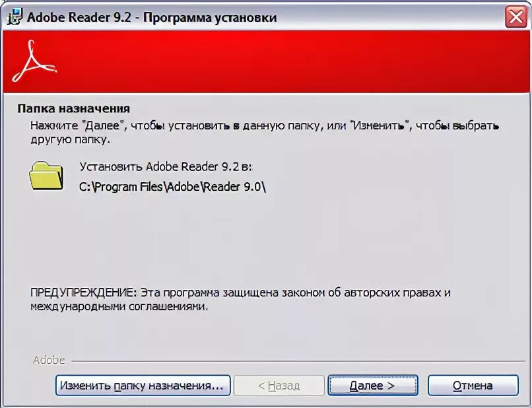Click the "ПРЕДУПРЕЖДЕНИЕ:" copyright warning text
The height and width of the screenshot is (408, 532).
pos(240,292)
